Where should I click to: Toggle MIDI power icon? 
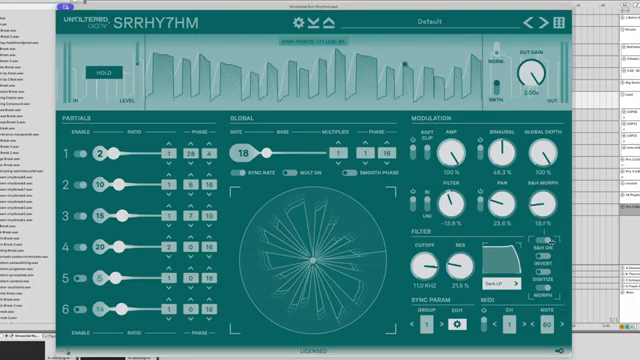[484, 310]
